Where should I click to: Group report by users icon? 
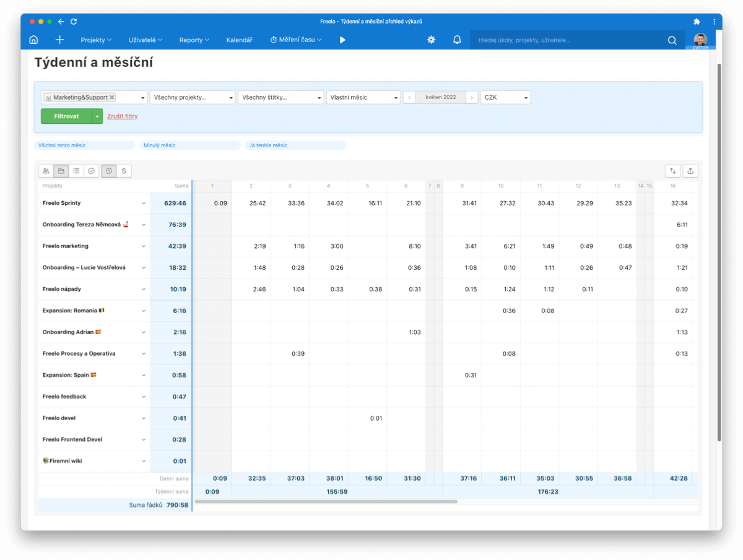point(46,171)
